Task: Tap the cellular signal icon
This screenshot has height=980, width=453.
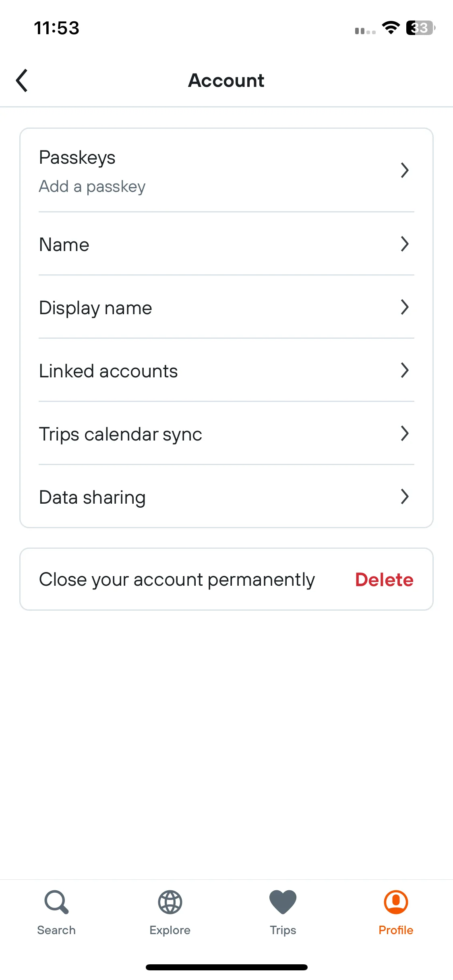Action: coord(365,31)
